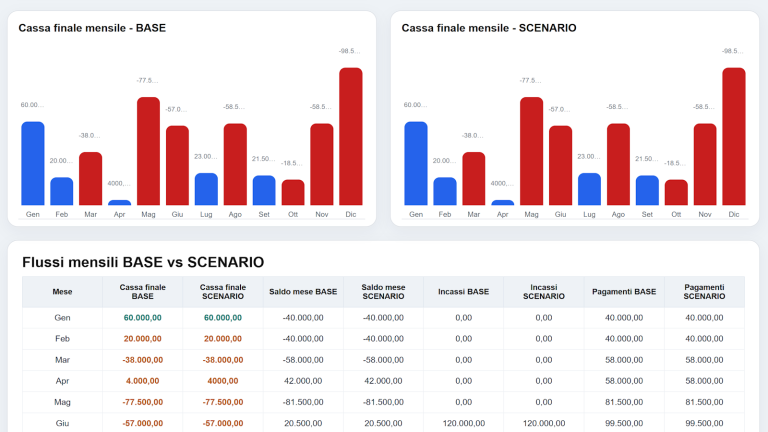Click Cassa finale SCENARIO value for Apr

(x=222, y=380)
